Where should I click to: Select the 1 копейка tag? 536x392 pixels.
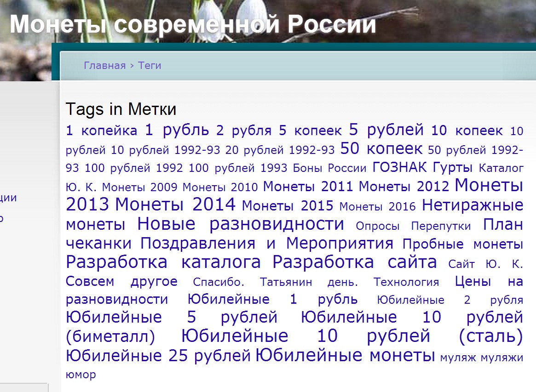pos(101,131)
